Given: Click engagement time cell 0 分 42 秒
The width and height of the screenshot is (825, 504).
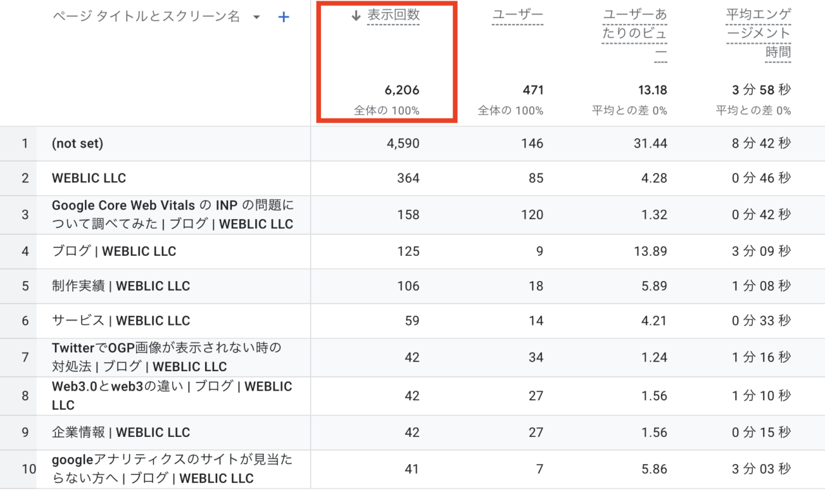Looking at the screenshot, I should tap(761, 215).
